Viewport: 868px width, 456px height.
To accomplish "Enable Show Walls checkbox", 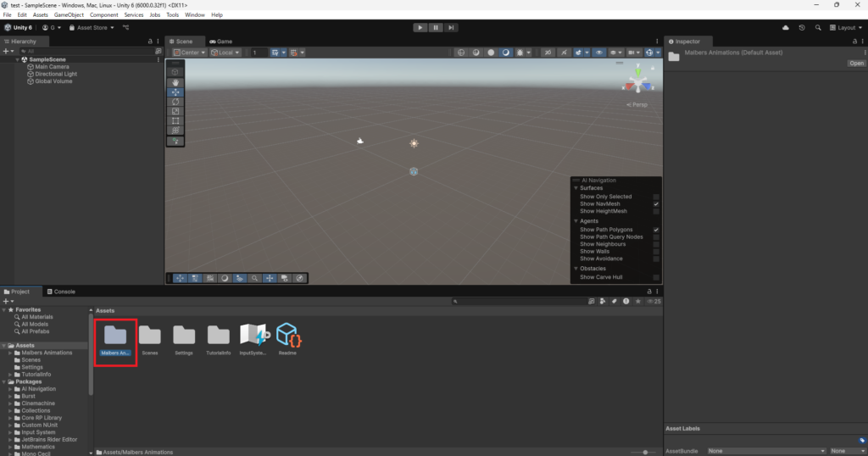I will (x=656, y=251).
